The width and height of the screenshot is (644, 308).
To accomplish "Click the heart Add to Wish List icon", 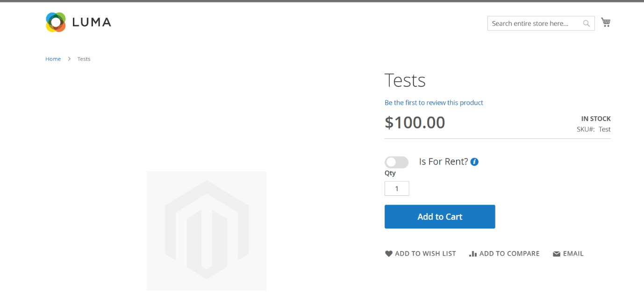I will (388, 254).
